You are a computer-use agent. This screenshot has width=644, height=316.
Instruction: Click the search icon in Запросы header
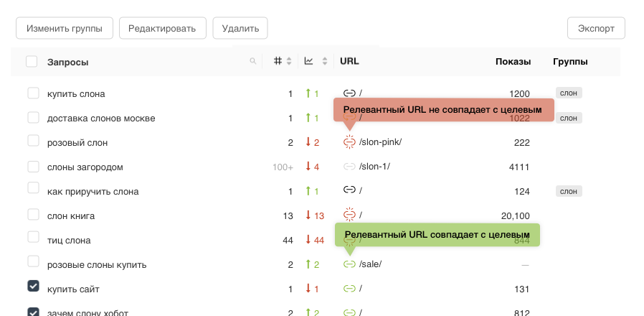point(253,61)
